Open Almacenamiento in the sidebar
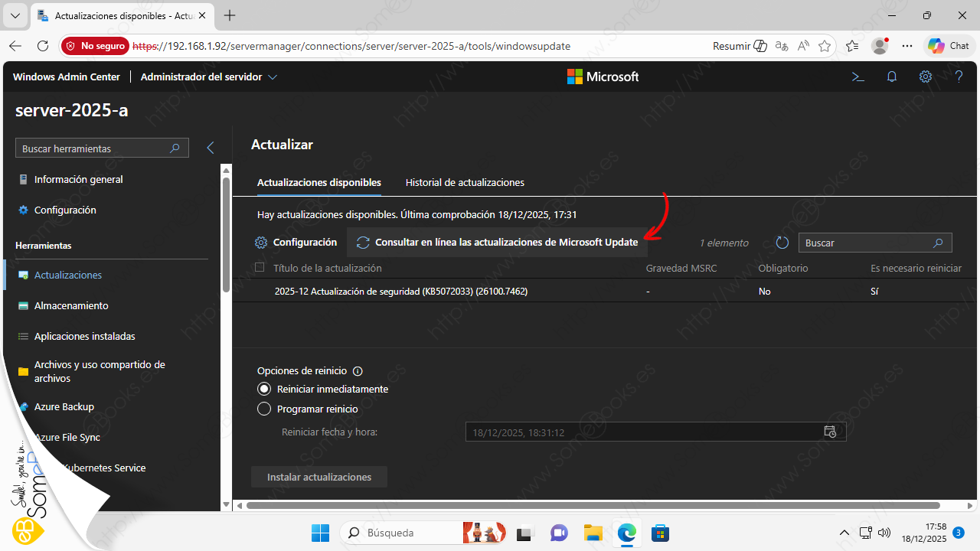 pyautogui.click(x=71, y=305)
